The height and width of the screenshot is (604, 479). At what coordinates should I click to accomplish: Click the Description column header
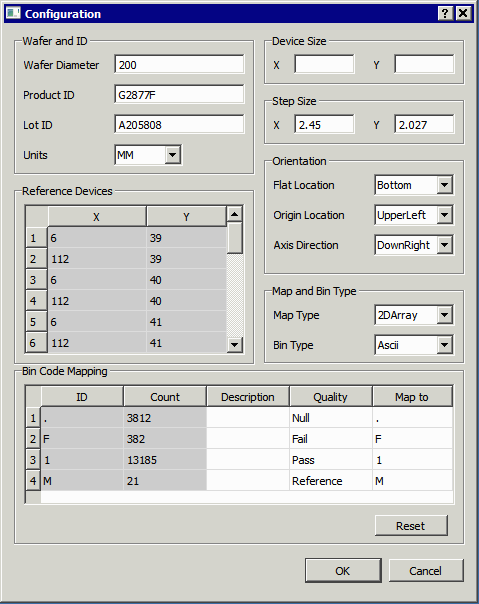[x=248, y=397]
